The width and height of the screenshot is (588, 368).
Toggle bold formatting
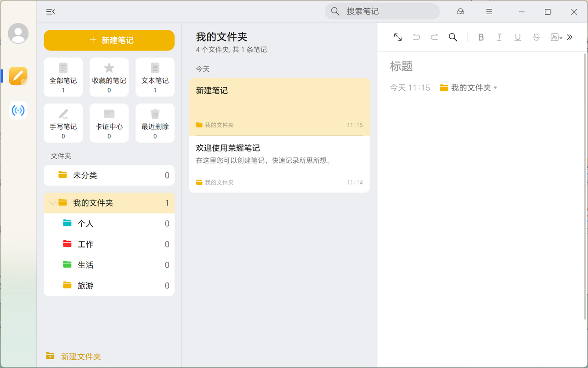pyautogui.click(x=481, y=37)
